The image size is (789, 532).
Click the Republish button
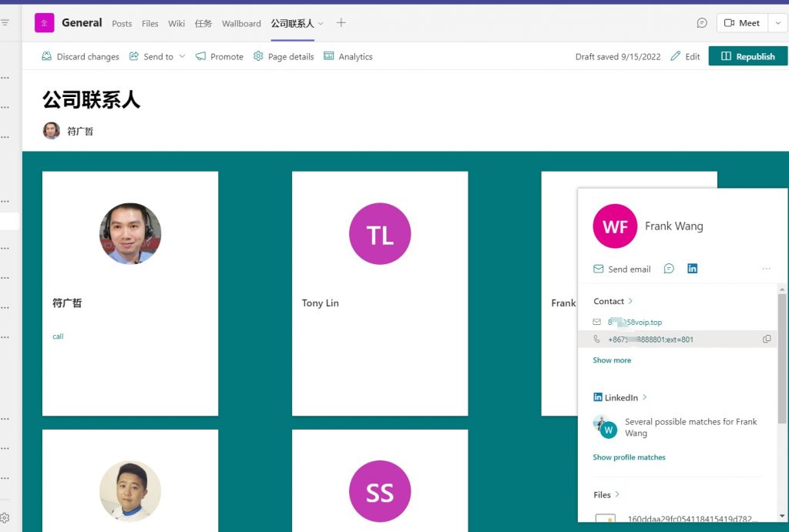click(x=747, y=55)
